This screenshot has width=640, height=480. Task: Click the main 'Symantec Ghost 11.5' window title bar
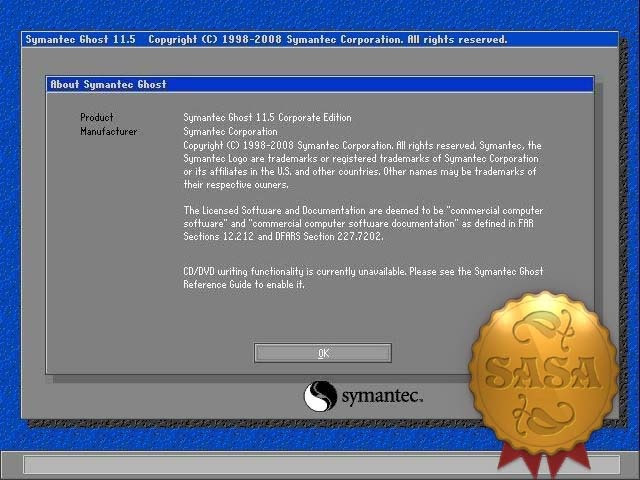(320, 40)
